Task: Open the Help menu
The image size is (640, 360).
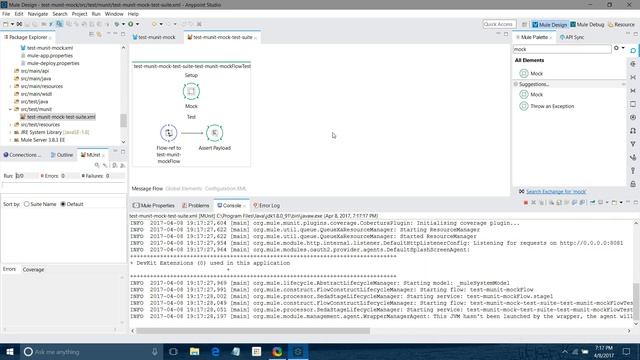Action: point(133,14)
